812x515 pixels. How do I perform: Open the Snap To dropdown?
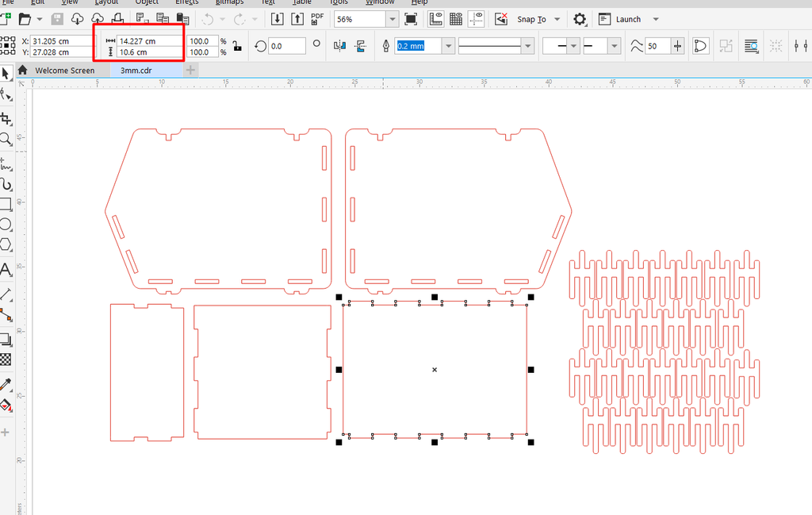pos(557,19)
